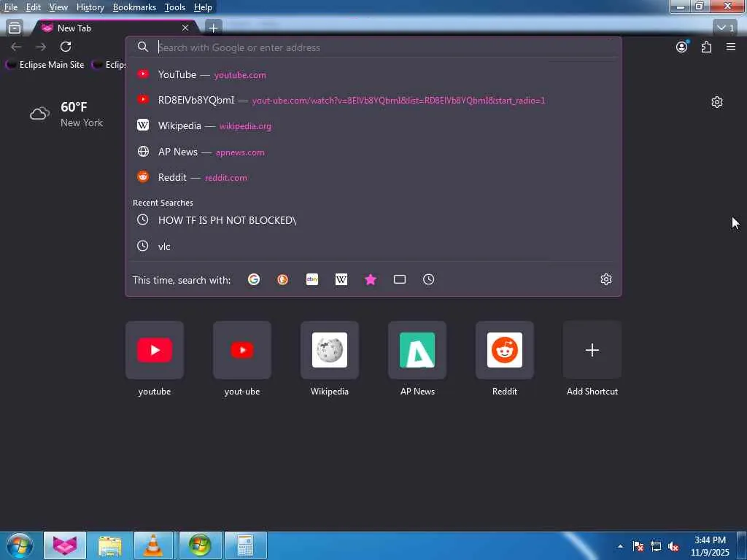Open the account profile icon

click(x=682, y=47)
